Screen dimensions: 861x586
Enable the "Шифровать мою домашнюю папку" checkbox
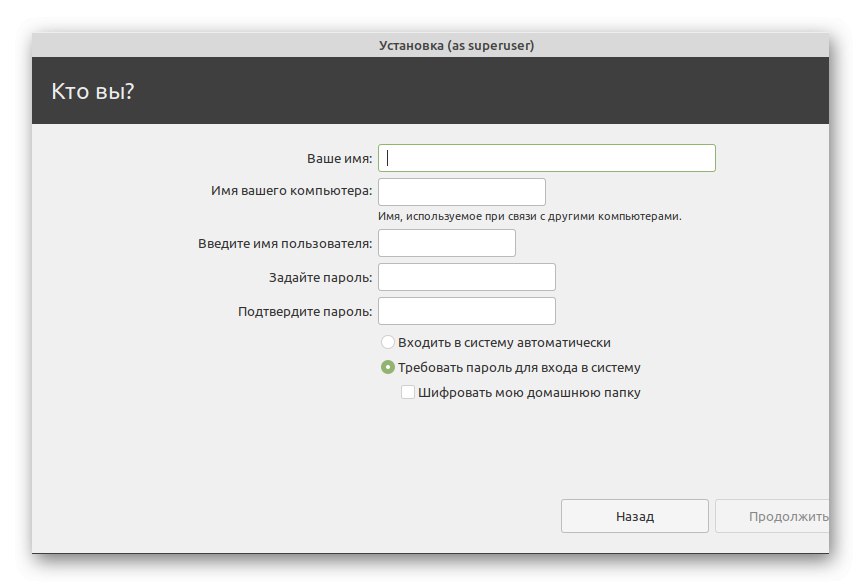[x=408, y=393]
